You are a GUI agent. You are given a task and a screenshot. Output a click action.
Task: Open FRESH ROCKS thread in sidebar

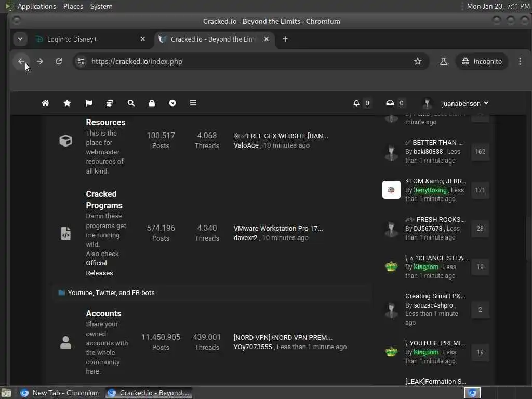pyautogui.click(x=435, y=220)
